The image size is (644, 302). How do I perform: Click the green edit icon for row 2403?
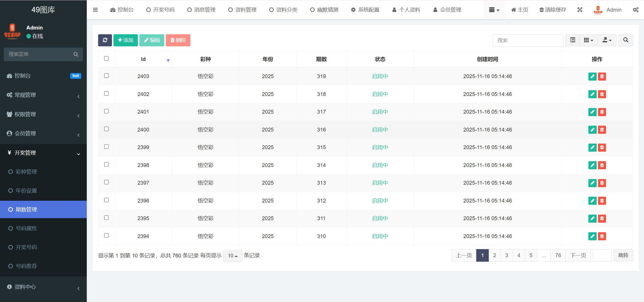tap(592, 76)
